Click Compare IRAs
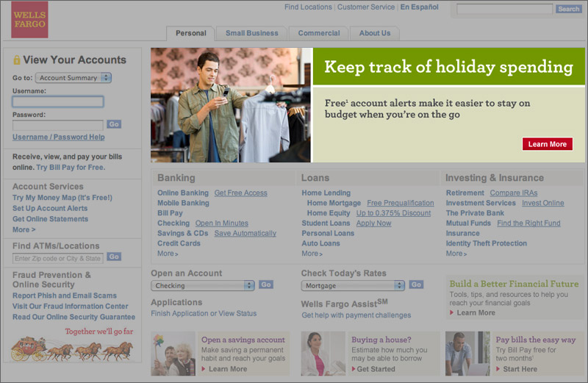This screenshot has height=383, width=588. (x=513, y=193)
